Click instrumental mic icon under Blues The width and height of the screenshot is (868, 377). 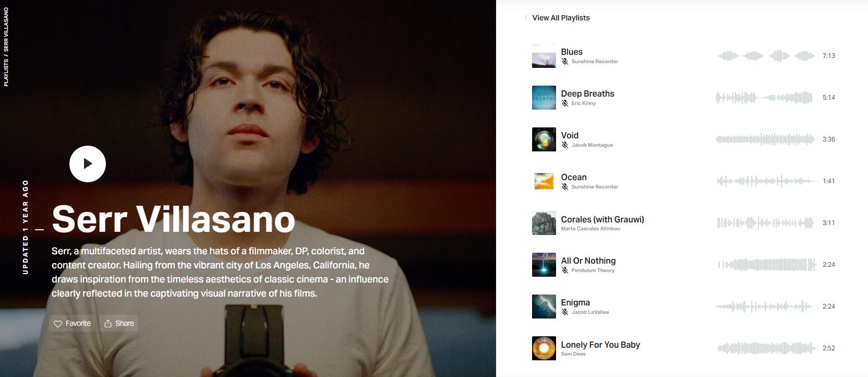click(564, 62)
